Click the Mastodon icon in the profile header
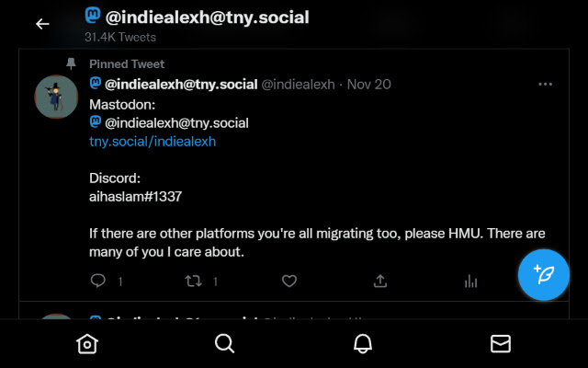This screenshot has width=588, height=368. pos(93,17)
